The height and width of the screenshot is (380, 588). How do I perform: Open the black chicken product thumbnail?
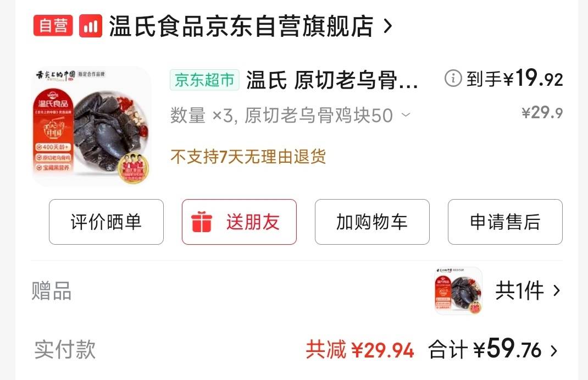(92, 126)
